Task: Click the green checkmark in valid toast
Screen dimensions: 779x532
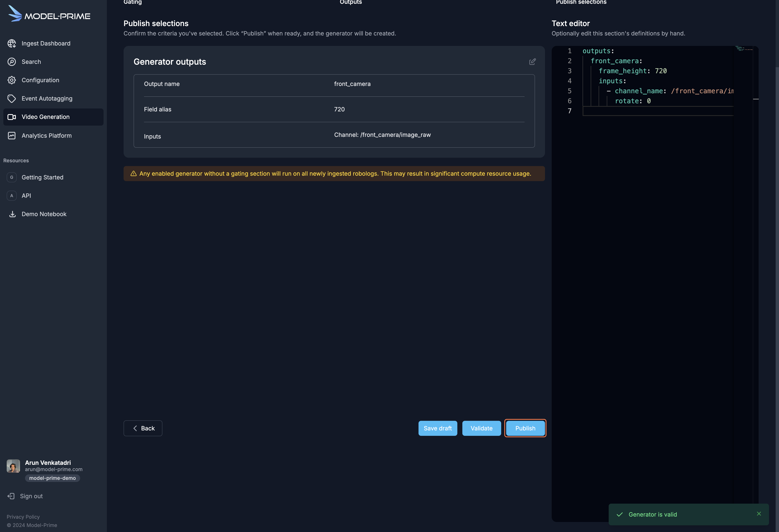Action: 620,514
